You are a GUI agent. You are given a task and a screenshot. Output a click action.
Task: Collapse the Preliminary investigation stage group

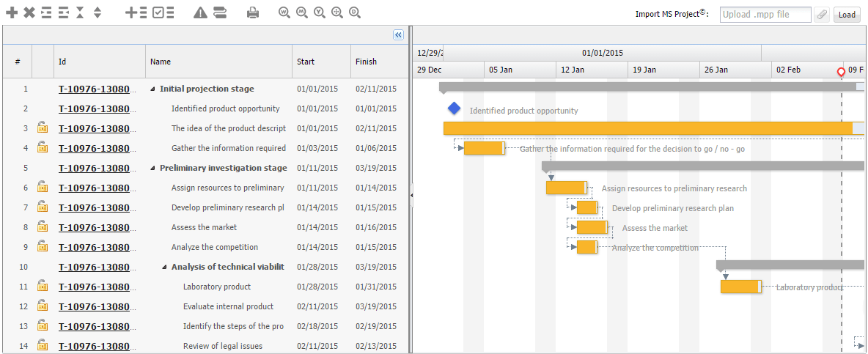point(152,169)
